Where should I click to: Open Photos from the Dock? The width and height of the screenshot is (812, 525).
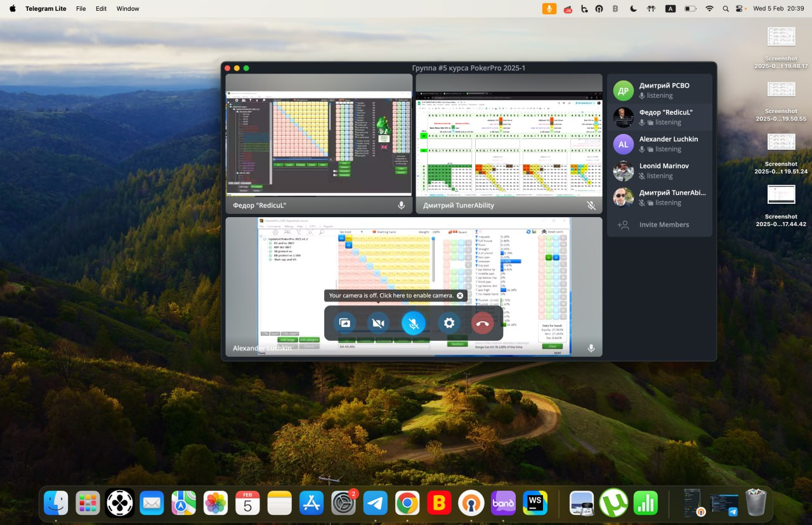pyautogui.click(x=216, y=503)
